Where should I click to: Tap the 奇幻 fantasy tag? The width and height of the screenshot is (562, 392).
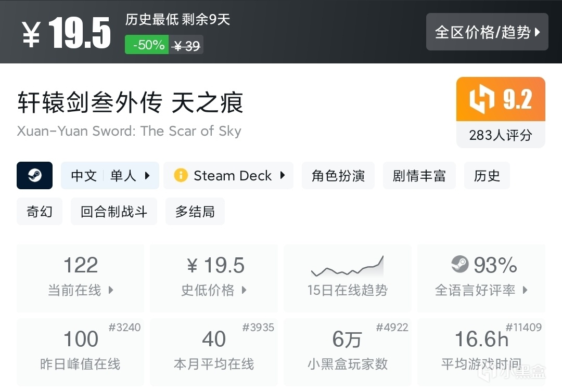(x=40, y=212)
